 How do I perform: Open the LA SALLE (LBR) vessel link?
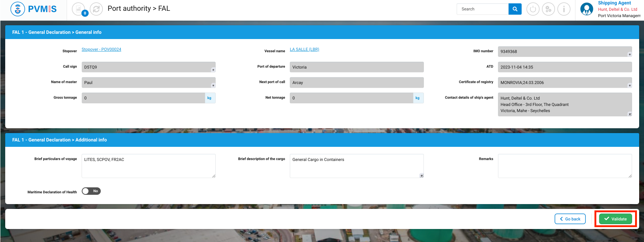(304, 49)
